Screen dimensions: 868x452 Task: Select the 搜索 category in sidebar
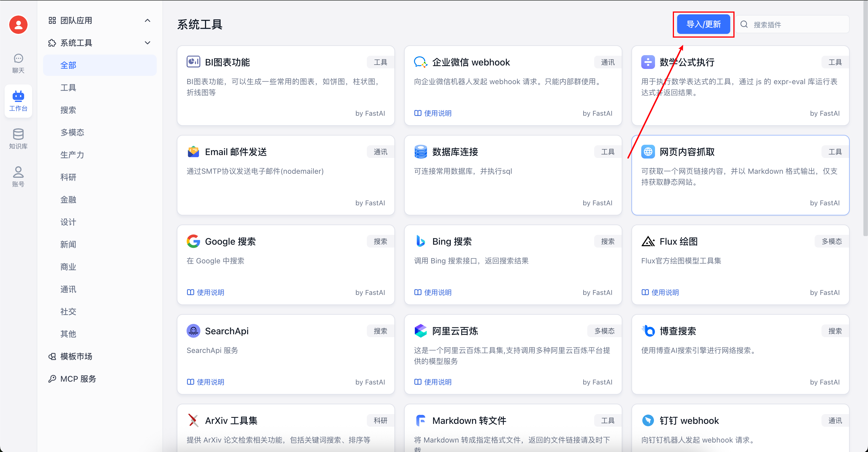[x=100, y=110]
